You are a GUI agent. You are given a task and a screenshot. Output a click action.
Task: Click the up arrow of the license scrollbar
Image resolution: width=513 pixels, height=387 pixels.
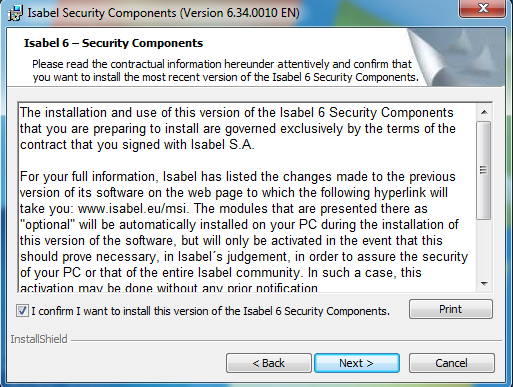pyautogui.click(x=484, y=113)
